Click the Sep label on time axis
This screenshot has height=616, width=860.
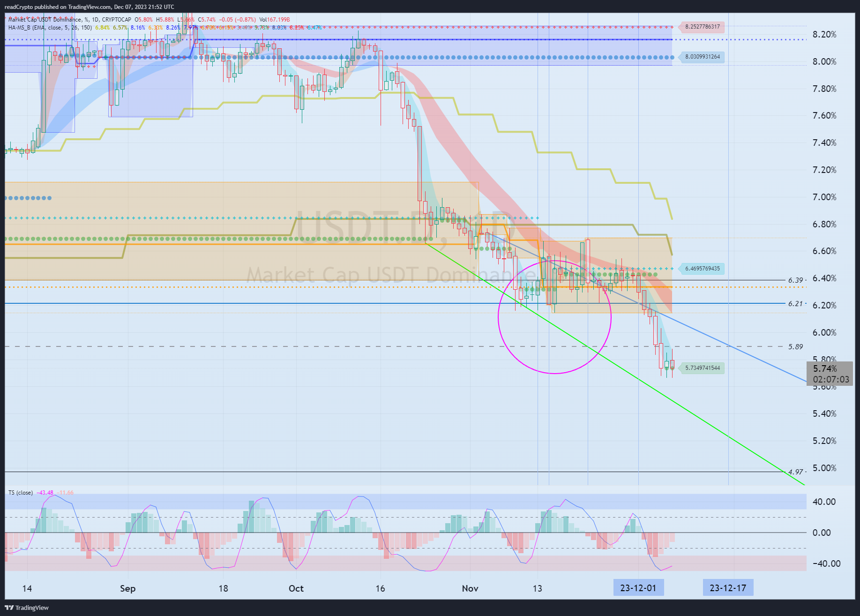[x=127, y=588]
